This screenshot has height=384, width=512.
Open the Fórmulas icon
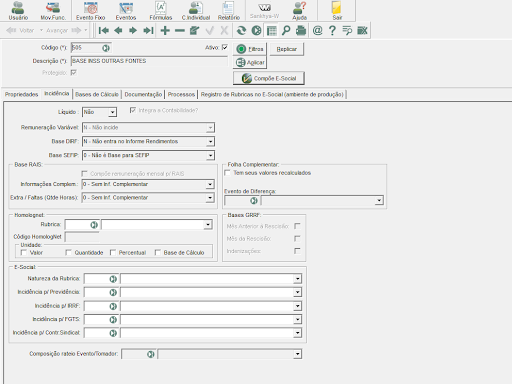click(161, 11)
